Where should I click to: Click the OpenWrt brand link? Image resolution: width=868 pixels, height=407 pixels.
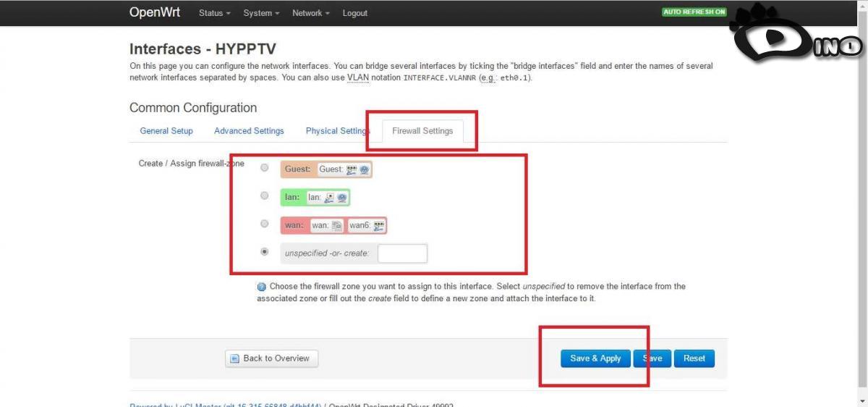155,12
